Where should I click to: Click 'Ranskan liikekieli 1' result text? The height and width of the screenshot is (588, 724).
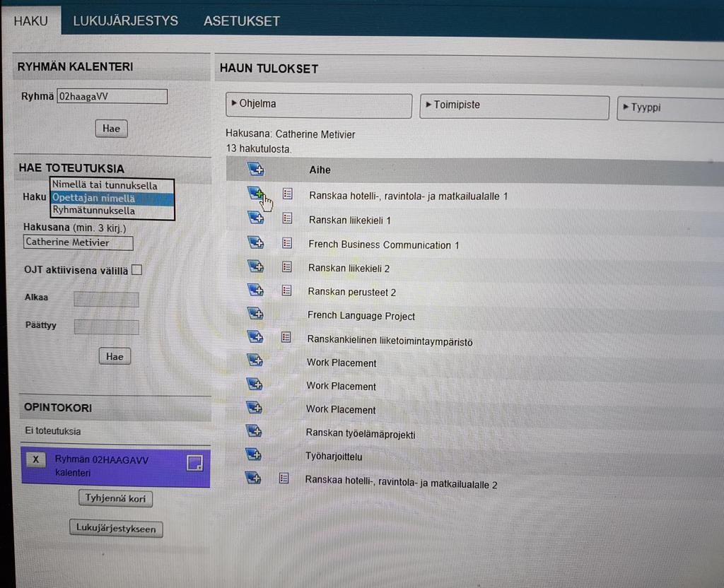350,220
